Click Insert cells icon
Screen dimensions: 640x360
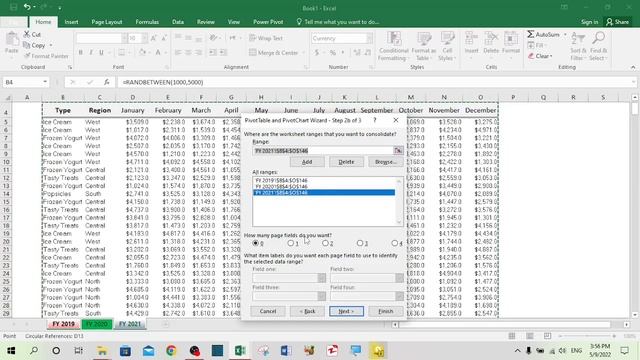471,39
